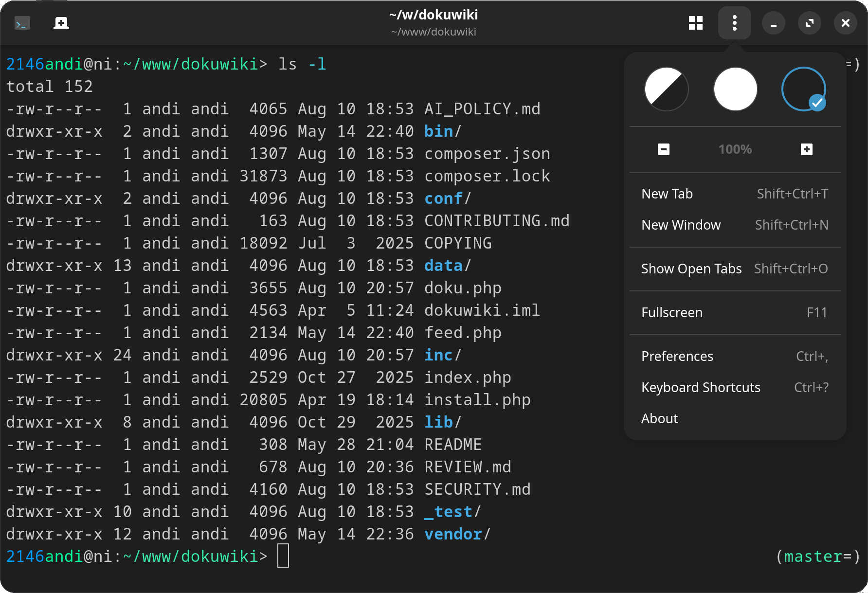Image resolution: width=868 pixels, height=593 pixels.
Task: Click the 'ls -l' command text
Action: point(302,64)
